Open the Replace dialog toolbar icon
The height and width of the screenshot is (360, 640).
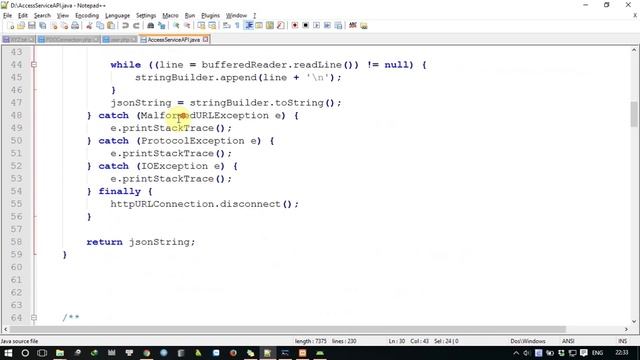point(162,26)
